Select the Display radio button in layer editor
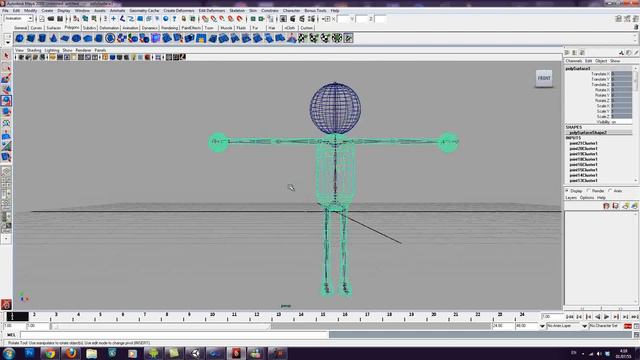Screen dimensions: 640x360 click(567, 191)
